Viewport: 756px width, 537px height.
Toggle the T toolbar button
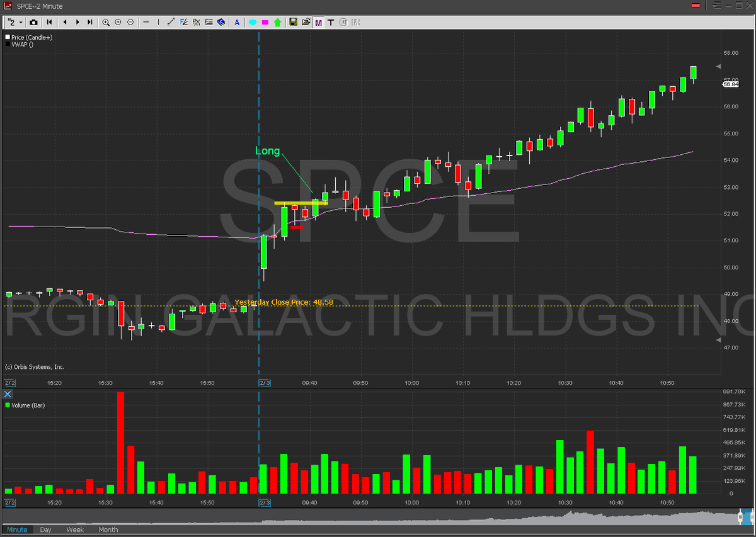click(331, 22)
